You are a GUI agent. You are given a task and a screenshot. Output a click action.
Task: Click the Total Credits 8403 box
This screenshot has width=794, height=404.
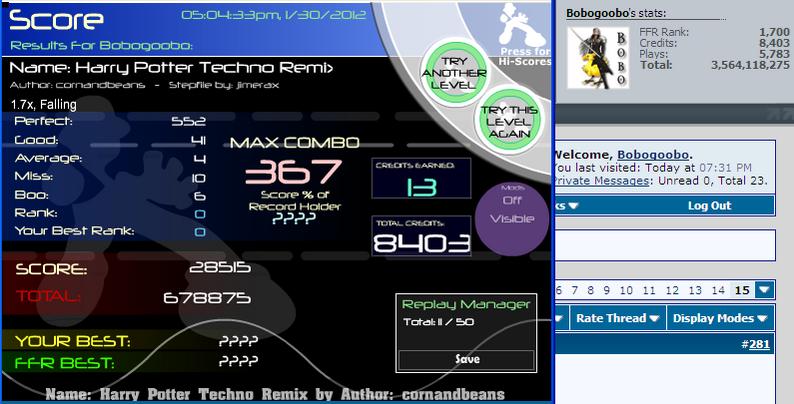click(x=421, y=236)
